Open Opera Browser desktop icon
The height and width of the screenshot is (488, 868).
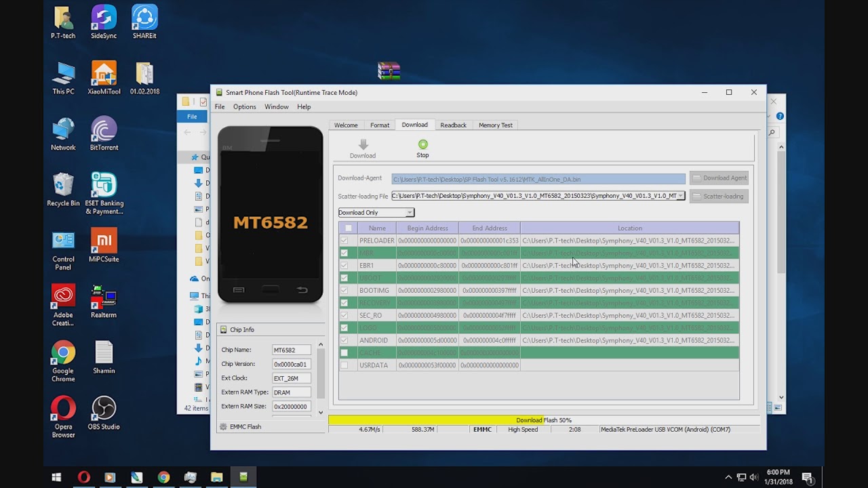pyautogui.click(x=63, y=417)
